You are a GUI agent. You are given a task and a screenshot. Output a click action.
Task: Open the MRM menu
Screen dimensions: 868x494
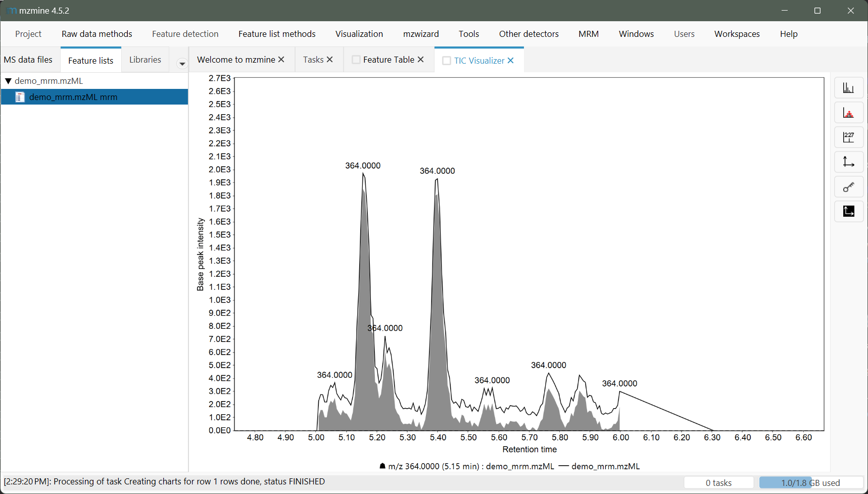tap(589, 34)
